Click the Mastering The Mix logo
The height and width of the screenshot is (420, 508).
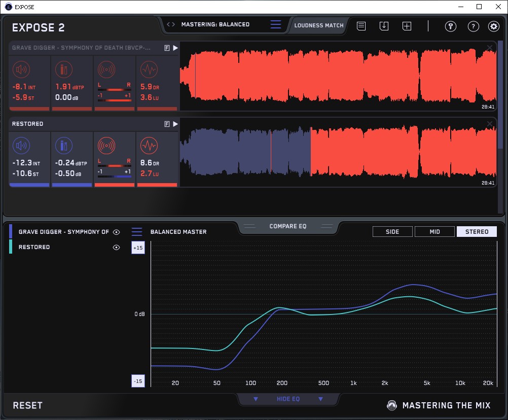pos(439,405)
